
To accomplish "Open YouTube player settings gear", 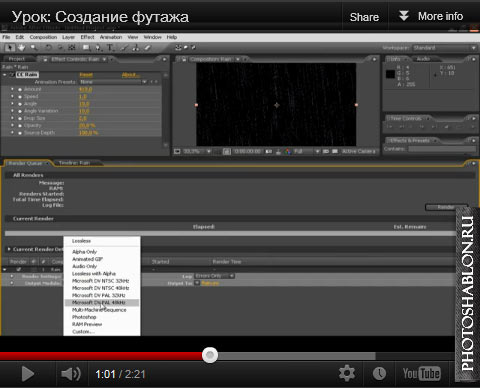I will [x=347, y=373].
